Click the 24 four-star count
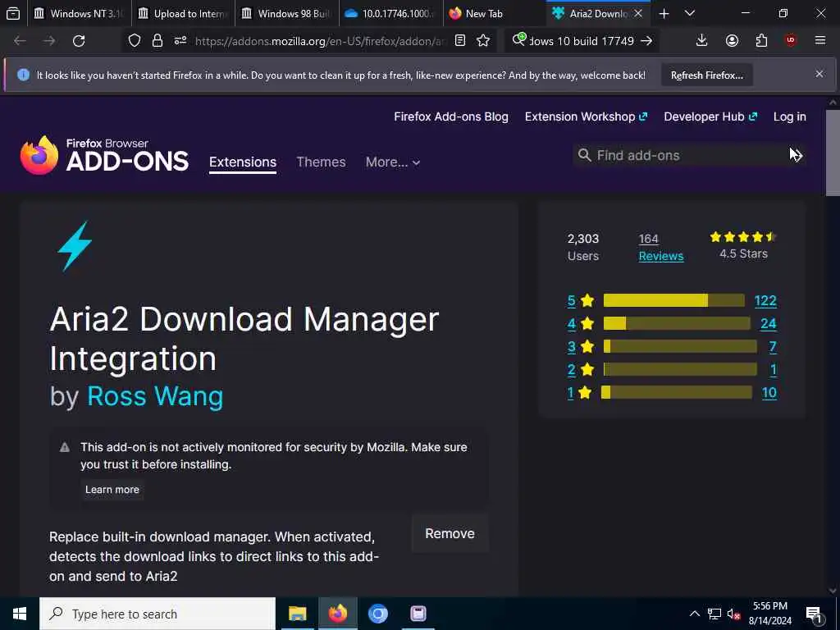This screenshot has width=840, height=630. pyautogui.click(x=768, y=323)
